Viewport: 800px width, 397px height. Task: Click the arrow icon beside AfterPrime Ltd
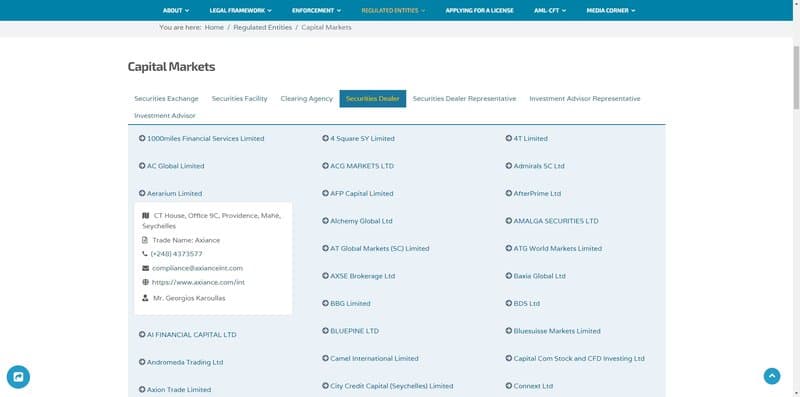click(x=509, y=193)
